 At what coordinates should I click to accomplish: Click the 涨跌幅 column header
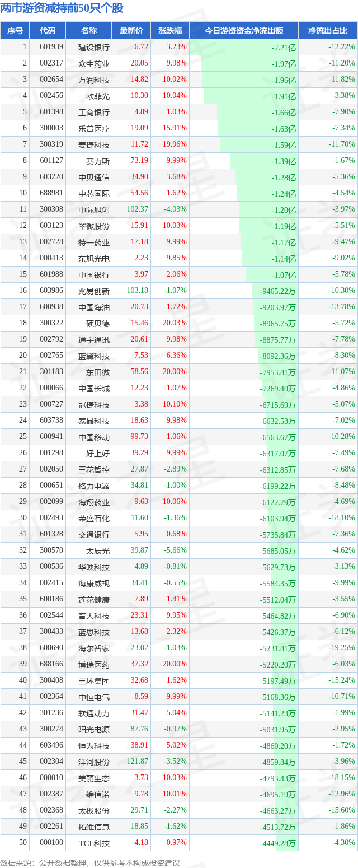170,31
